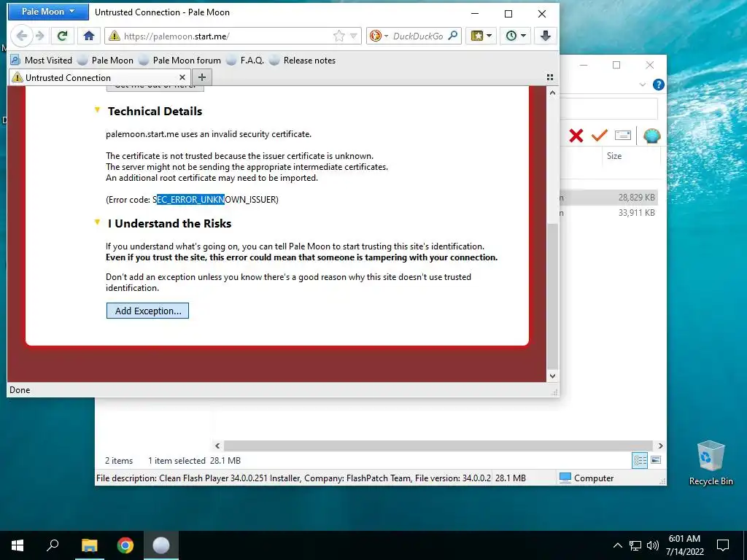Open a new tab with plus button
This screenshot has height=560, width=747.
pyautogui.click(x=202, y=77)
